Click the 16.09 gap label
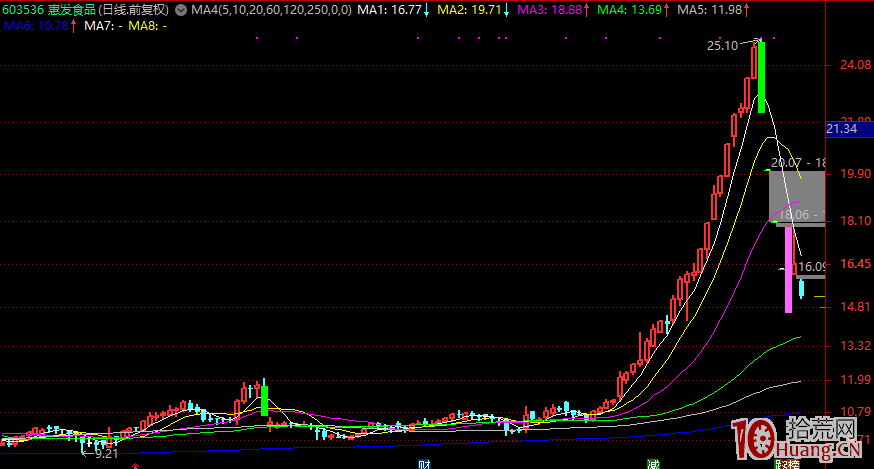This screenshot has height=469, width=874. click(812, 267)
